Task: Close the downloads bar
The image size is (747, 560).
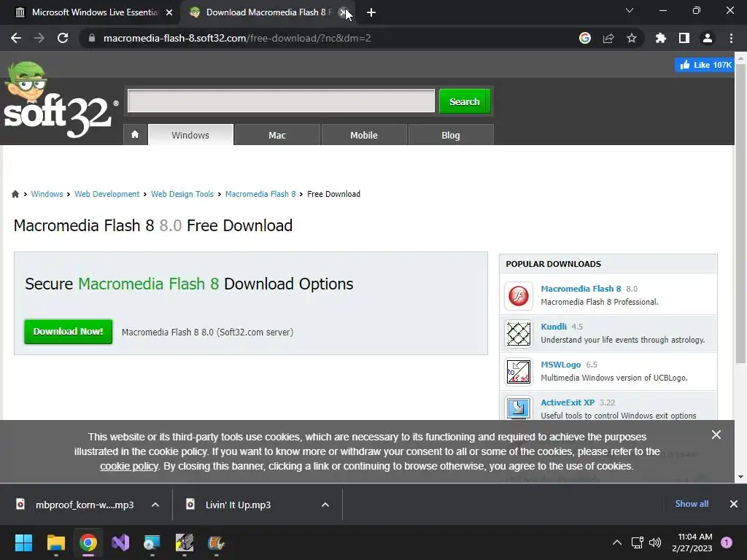Action: (x=734, y=504)
